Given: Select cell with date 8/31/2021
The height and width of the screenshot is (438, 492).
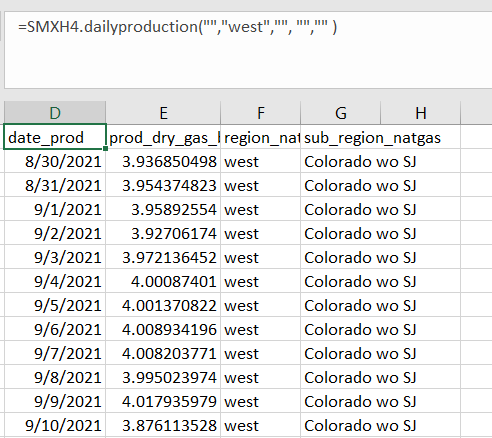Looking at the screenshot, I should pos(55,185).
